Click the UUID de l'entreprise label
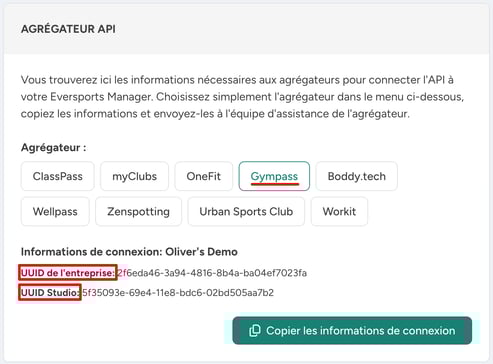Screen dimensions: 493x364 [68, 273]
